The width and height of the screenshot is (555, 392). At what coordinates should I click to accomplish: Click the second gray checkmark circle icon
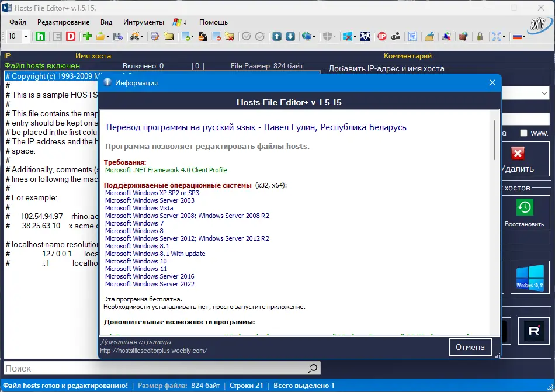(260, 36)
